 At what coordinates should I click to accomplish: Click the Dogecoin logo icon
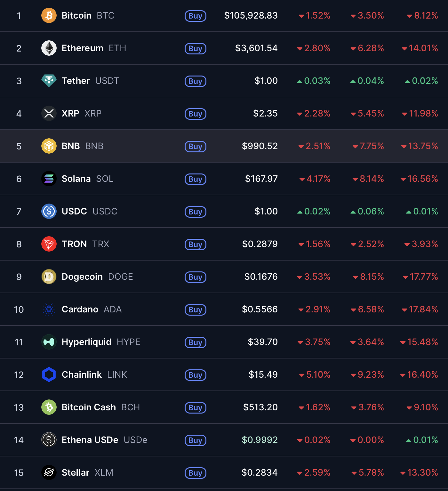click(x=49, y=277)
